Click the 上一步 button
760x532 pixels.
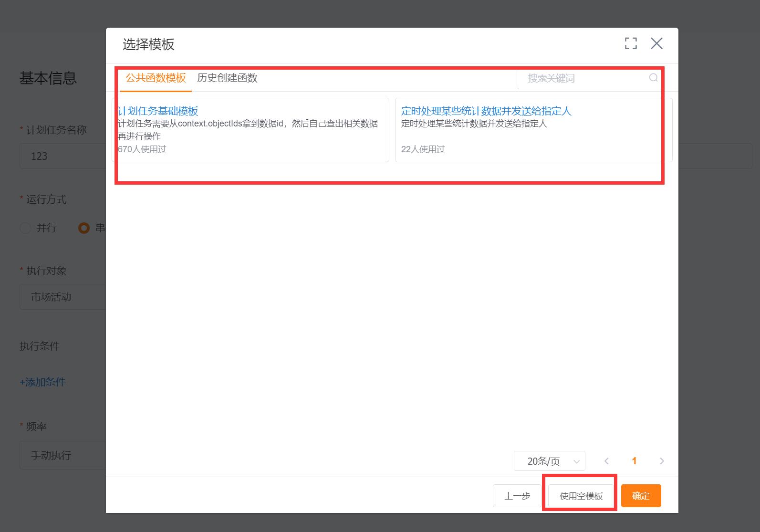tap(517, 496)
